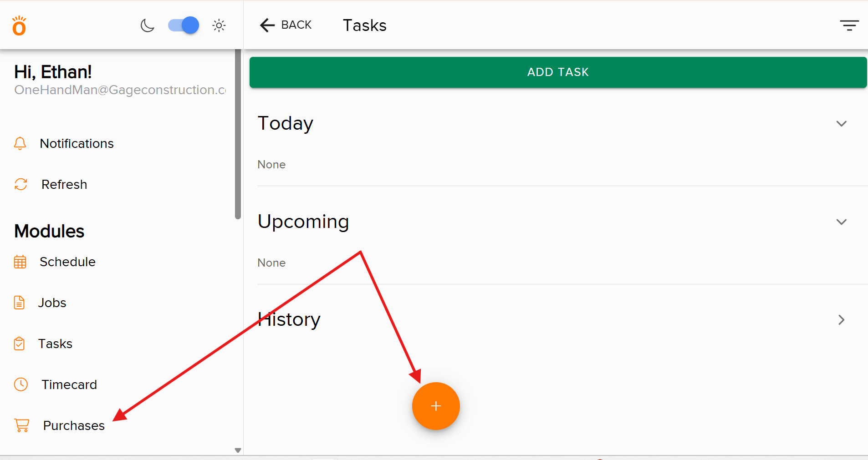Click the Schedule calendar icon
This screenshot has width=868, height=460.
click(x=20, y=262)
